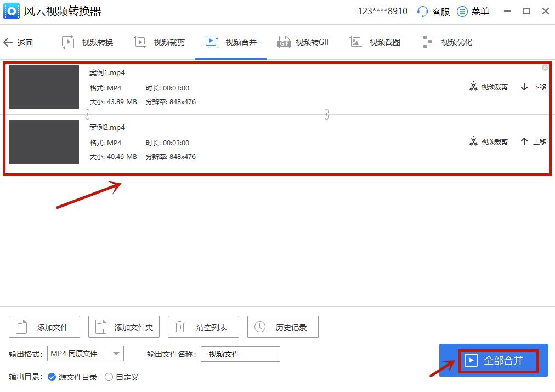Collapse the file list via 返回

[x=19, y=42]
